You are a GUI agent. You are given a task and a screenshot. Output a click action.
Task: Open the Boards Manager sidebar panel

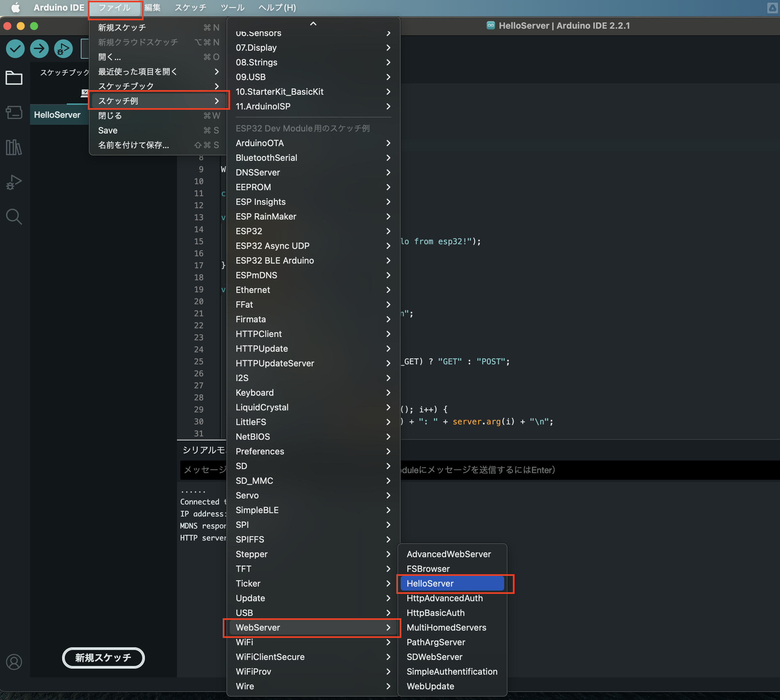14,113
